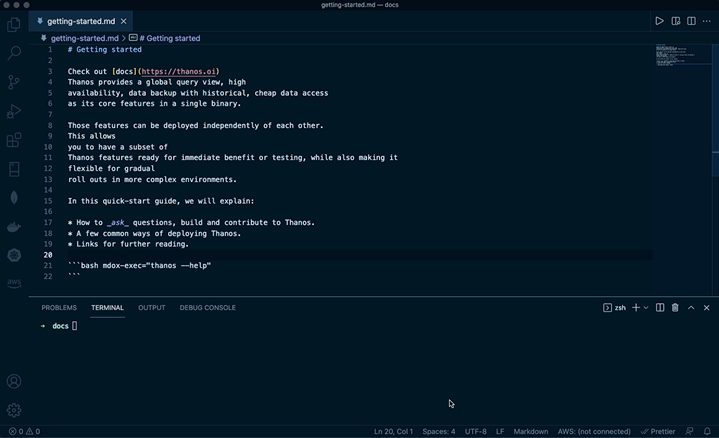Close the getting-started.md tab

[124, 21]
